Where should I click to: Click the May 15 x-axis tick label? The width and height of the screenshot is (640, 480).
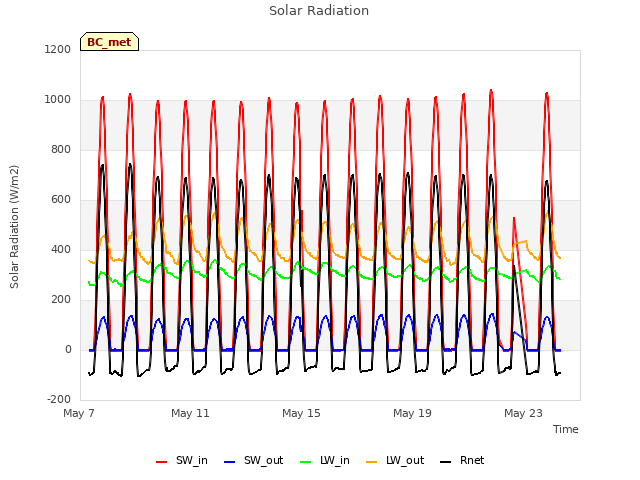[301, 413]
